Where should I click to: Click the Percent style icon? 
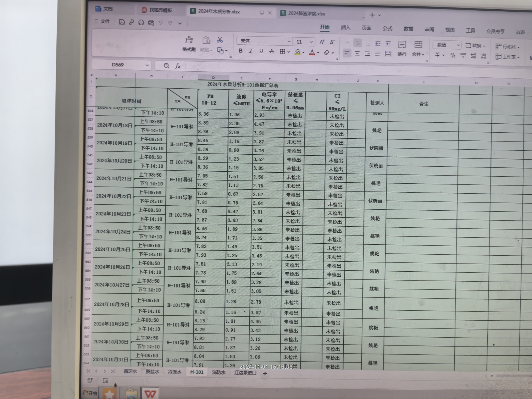[x=453, y=55]
